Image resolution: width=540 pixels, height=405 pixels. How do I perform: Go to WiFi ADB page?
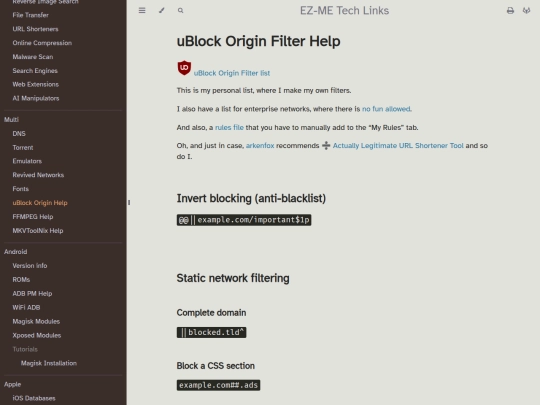point(26,308)
